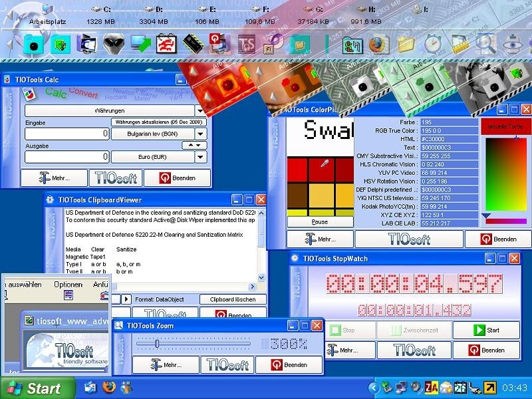Click play arrow beside Format DataObject
532x399 pixels.
[126, 299]
